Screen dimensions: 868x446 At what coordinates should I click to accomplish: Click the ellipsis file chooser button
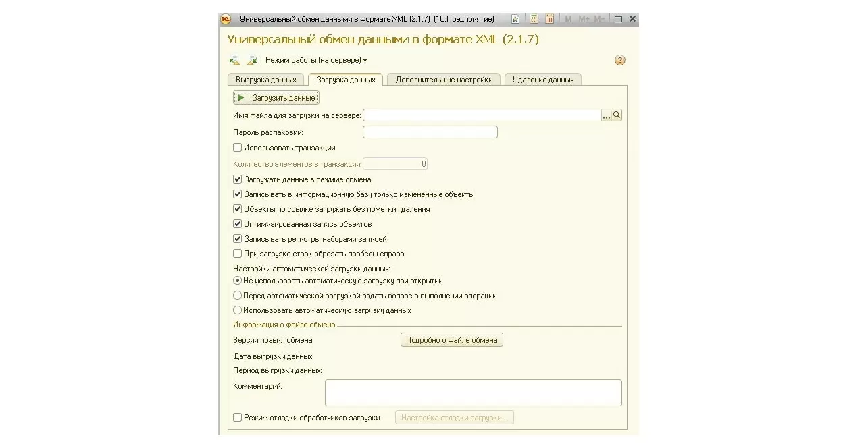(x=607, y=115)
